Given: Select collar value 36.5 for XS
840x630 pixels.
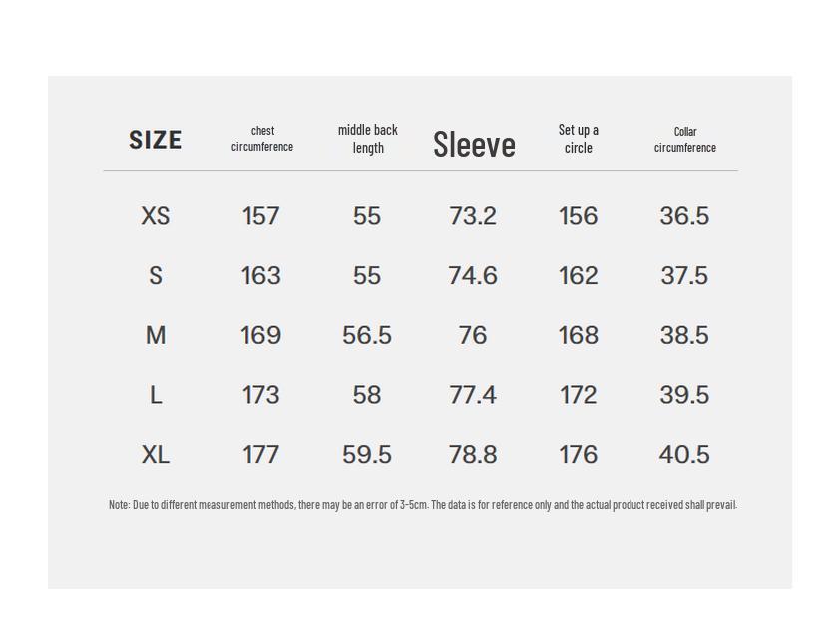Looking at the screenshot, I should pos(684,216).
